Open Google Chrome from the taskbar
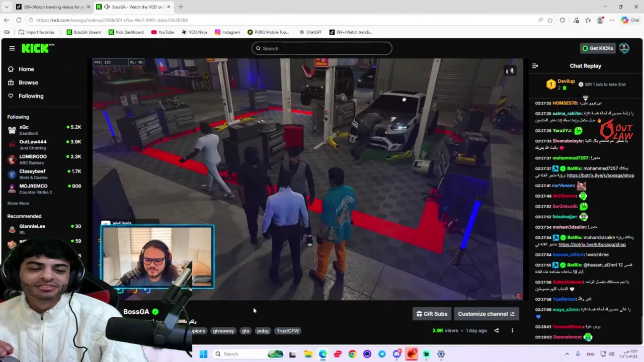The image size is (644, 362). (352, 354)
